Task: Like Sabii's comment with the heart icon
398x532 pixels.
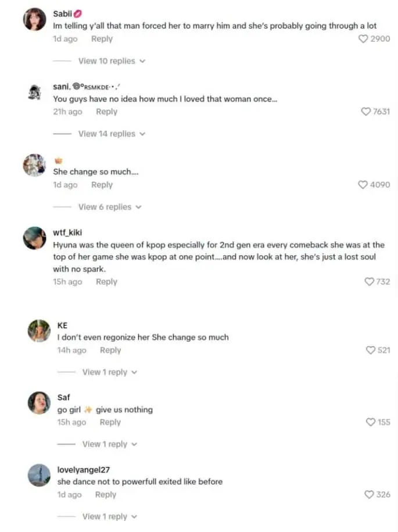Action: [x=363, y=39]
